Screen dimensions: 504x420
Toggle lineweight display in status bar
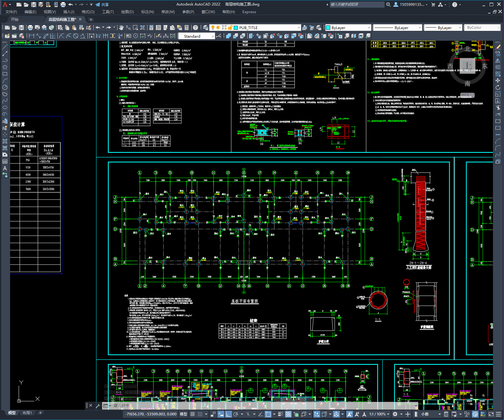[280, 414]
